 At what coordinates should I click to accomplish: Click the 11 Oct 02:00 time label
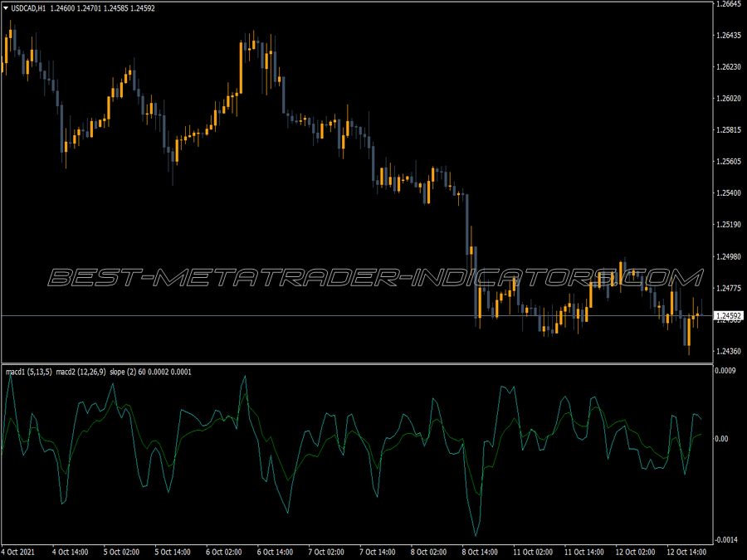pyautogui.click(x=533, y=552)
